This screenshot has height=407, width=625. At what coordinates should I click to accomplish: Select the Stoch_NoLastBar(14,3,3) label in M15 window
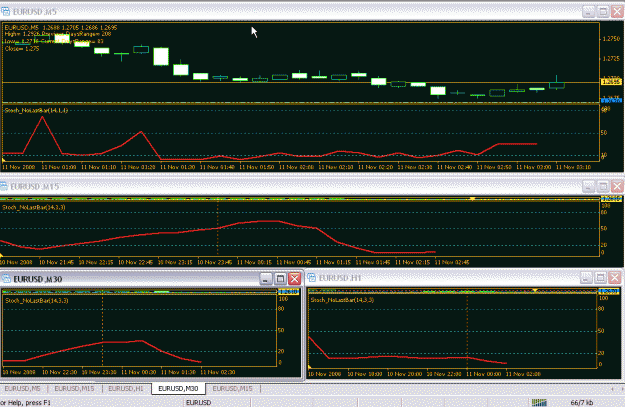tap(34, 207)
